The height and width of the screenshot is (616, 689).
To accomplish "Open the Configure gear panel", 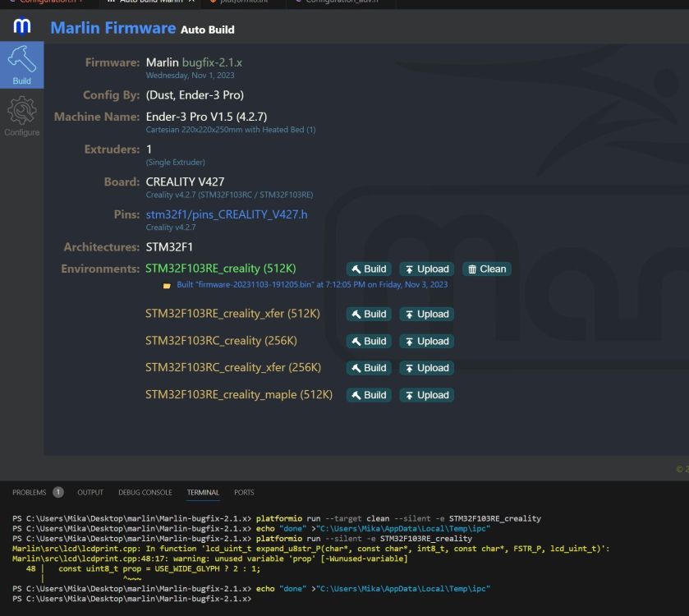I will click(x=21, y=117).
